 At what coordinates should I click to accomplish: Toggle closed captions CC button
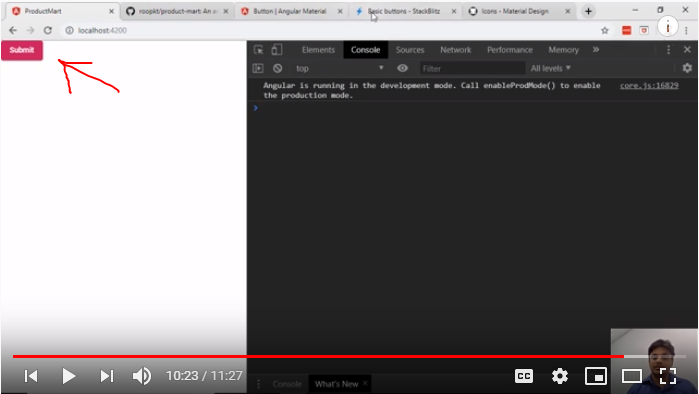[524, 376]
